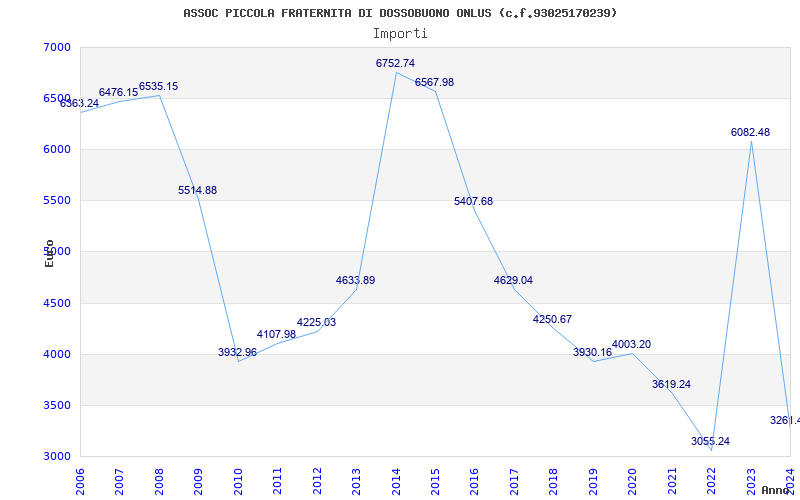Click the chart title ASSOC PICCOLA FRATERNITA

400,13
